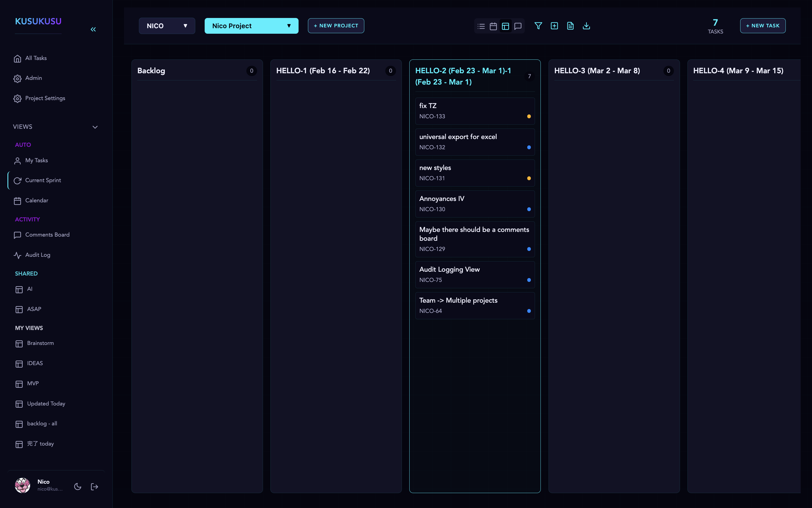Open the document notes icon in the toolbar
Image resolution: width=812 pixels, height=508 pixels.
570,26
